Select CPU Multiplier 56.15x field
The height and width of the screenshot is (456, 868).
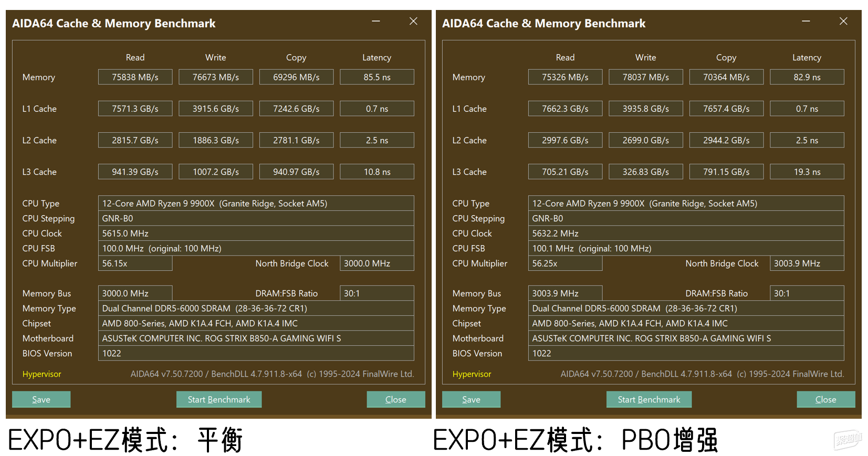pos(135,263)
